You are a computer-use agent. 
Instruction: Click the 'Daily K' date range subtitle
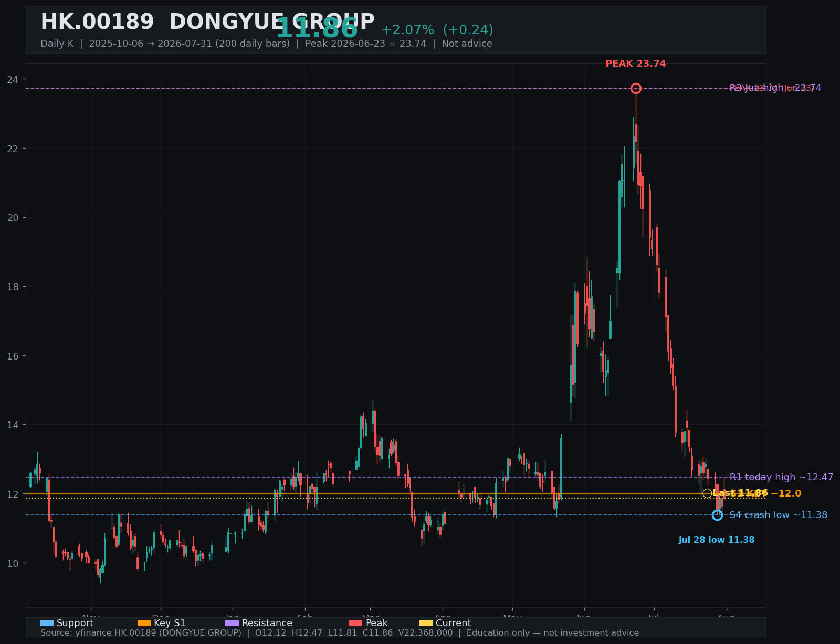266,44
